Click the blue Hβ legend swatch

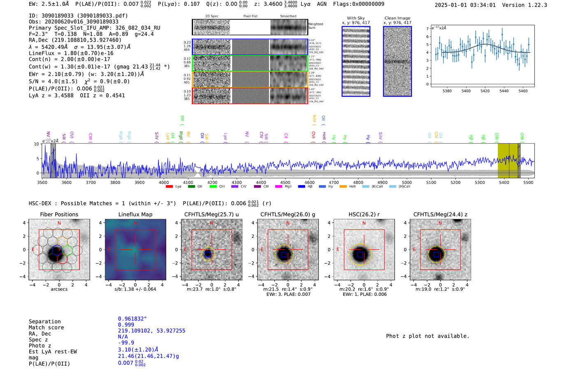click(x=302, y=187)
